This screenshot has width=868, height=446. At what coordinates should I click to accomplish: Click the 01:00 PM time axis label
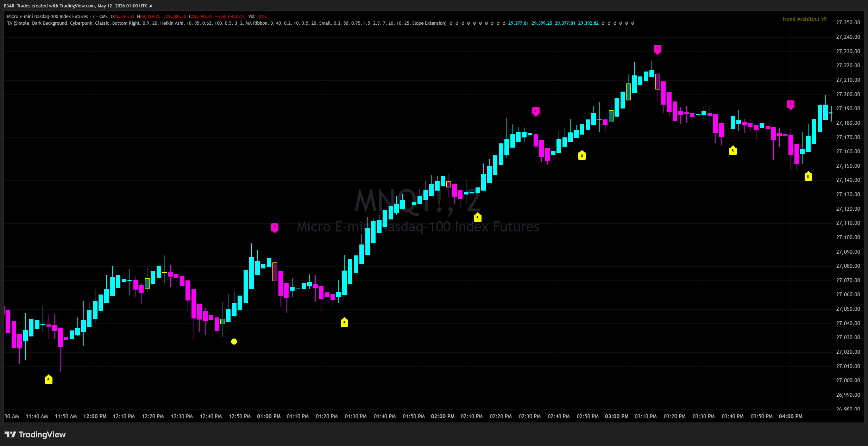click(x=269, y=416)
